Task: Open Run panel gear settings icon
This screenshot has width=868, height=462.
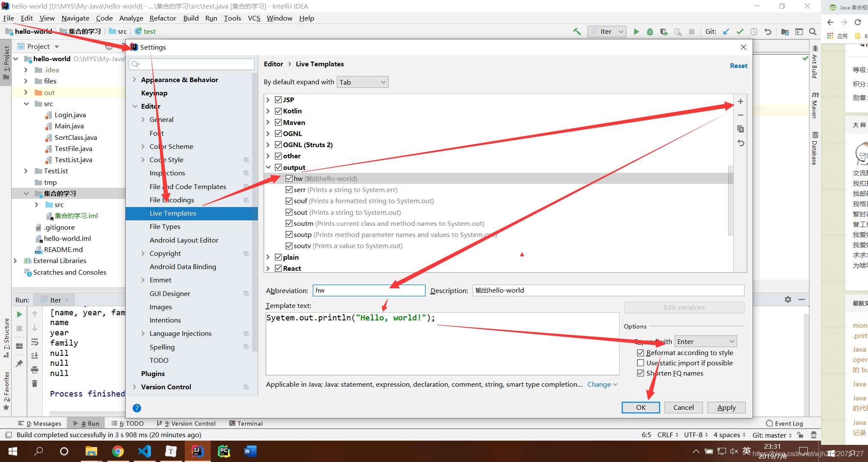Action: (788, 299)
